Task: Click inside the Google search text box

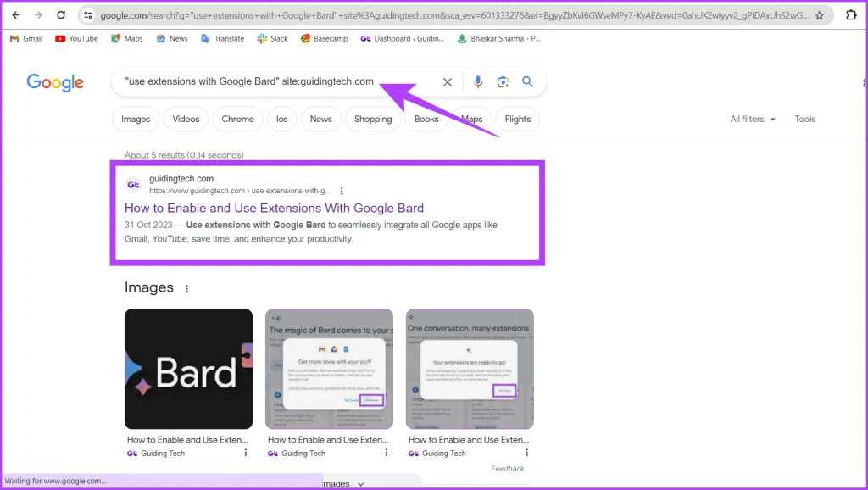Action: pos(280,82)
